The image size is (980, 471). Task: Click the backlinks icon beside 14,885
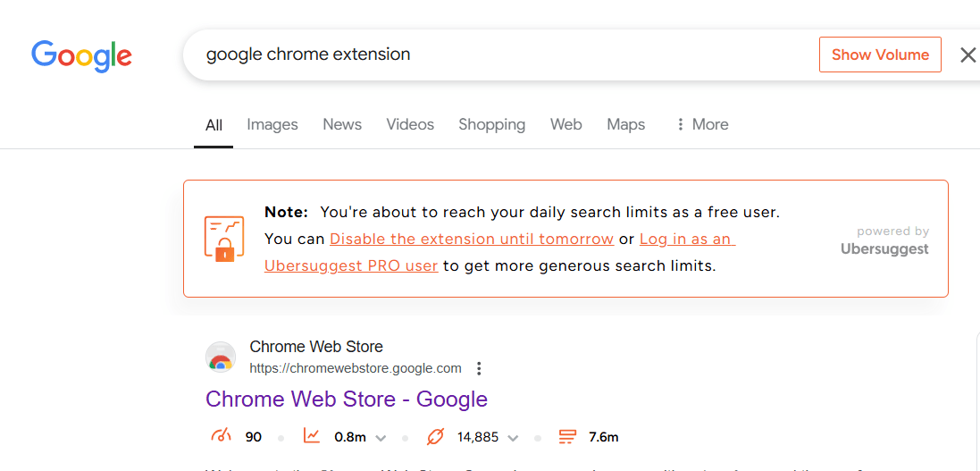pos(435,437)
